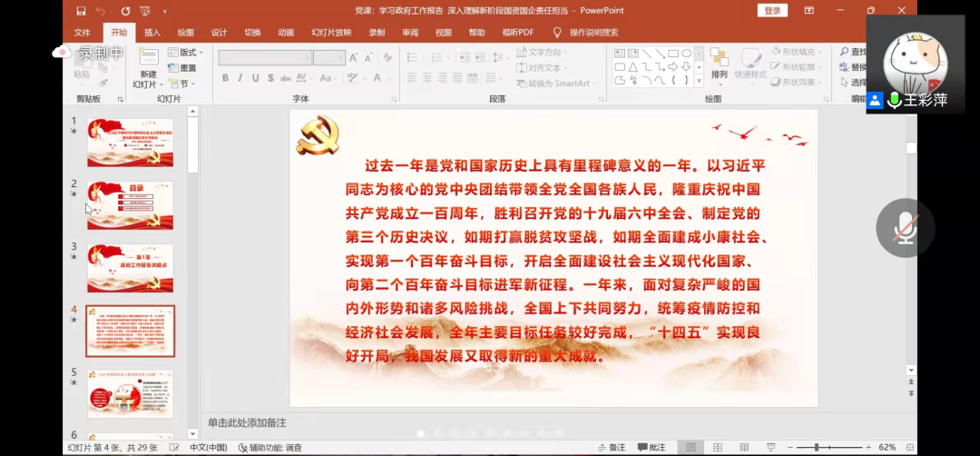This screenshot has height=456, width=980.
Task: Click the New Slide icon
Action: [148, 57]
